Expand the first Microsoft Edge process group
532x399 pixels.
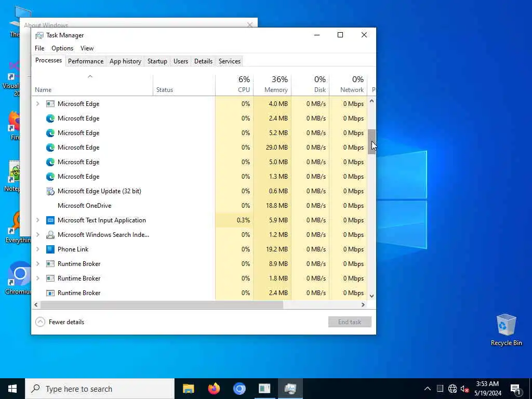click(x=37, y=104)
